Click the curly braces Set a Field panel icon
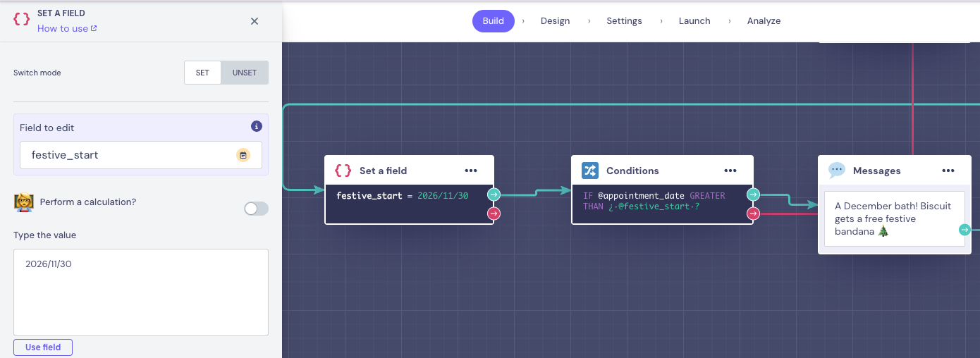This screenshot has width=980, height=358. pos(22,20)
